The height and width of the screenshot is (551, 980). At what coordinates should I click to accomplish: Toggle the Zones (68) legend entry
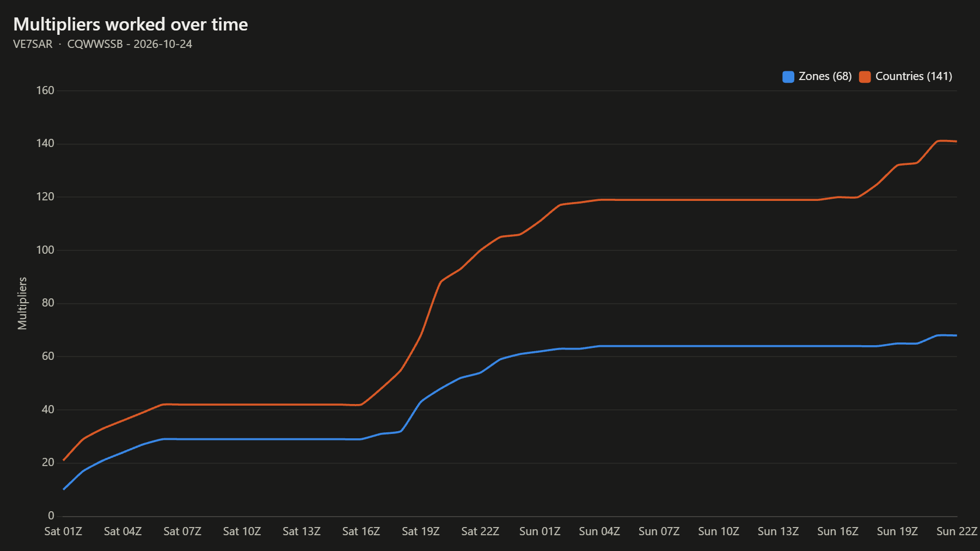tap(817, 77)
